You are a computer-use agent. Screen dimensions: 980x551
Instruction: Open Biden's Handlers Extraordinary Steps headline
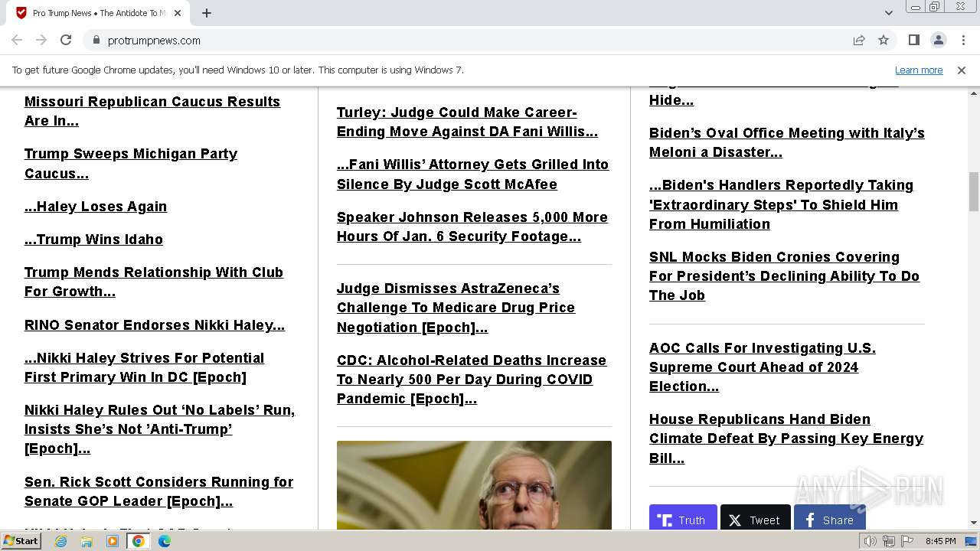(x=781, y=204)
